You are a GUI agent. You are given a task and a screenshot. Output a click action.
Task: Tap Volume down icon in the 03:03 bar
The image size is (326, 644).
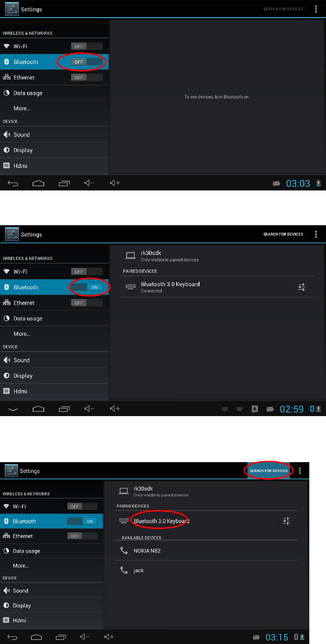(x=89, y=183)
